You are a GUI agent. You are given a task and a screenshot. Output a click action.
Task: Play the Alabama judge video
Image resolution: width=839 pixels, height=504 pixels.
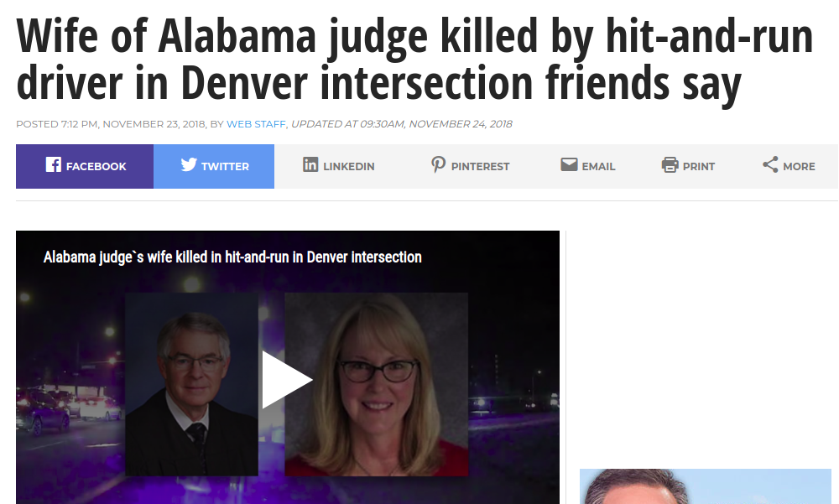click(287, 380)
